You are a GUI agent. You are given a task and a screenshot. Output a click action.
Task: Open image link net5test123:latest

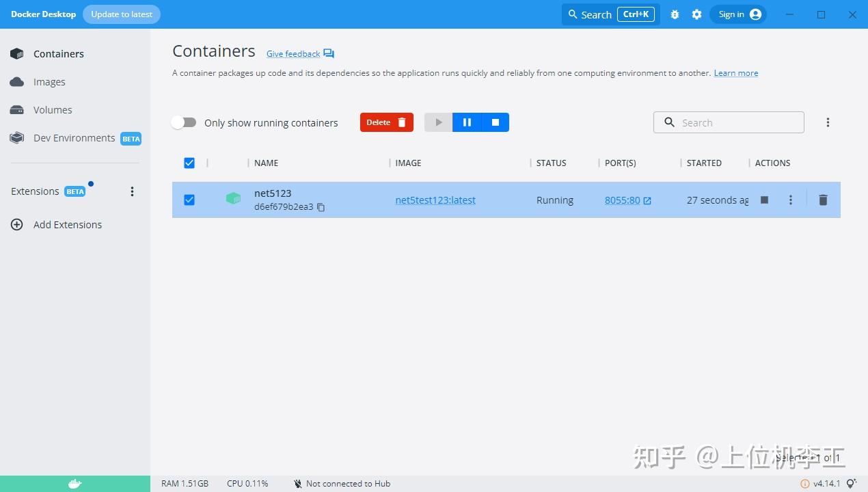pyautogui.click(x=435, y=200)
